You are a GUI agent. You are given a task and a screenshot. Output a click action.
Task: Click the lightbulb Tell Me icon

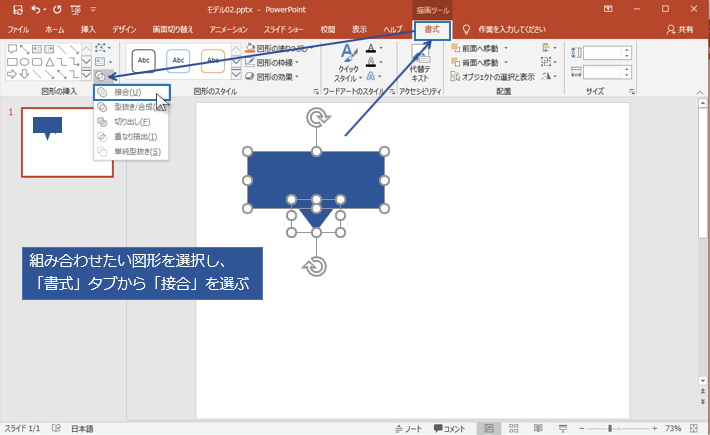(x=466, y=30)
